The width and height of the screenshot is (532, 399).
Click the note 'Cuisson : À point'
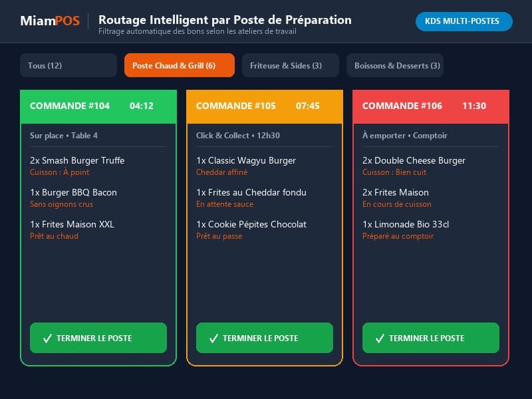point(60,172)
